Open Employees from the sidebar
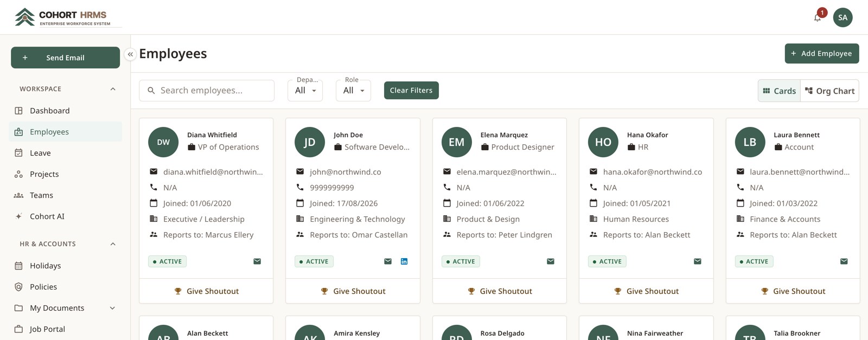This screenshot has width=868, height=340. pyautogui.click(x=65, y=132)
